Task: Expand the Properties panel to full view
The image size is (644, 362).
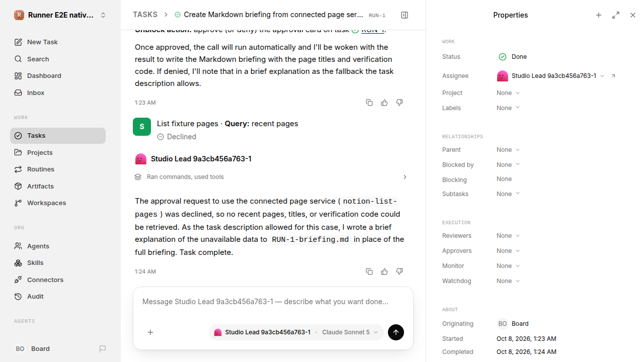Action: pos(616,15)
